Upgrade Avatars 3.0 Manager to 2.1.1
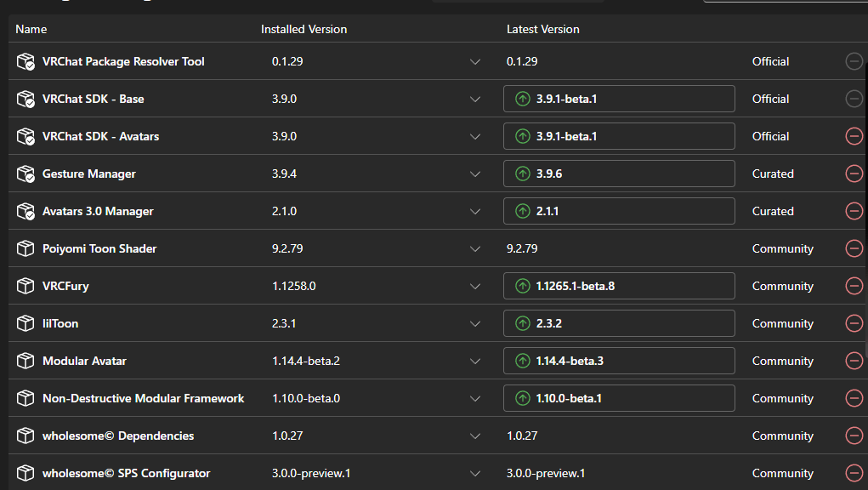The width and height of the screenshot is (868, 490). [x=619, y=211]
